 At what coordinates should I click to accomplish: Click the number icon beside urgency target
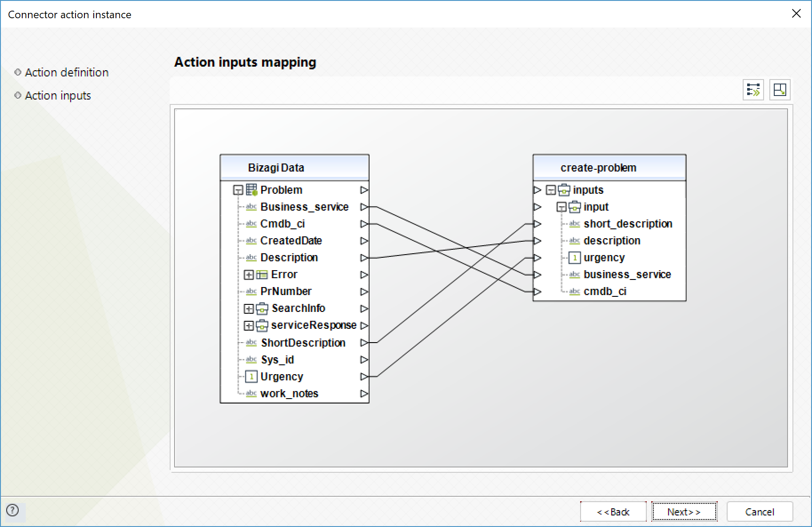575,258
